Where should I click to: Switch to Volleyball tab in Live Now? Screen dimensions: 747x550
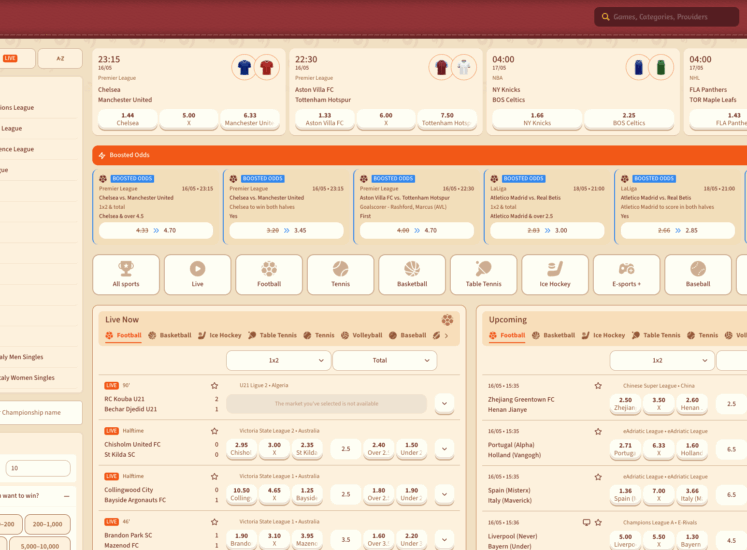click(362, 336)
